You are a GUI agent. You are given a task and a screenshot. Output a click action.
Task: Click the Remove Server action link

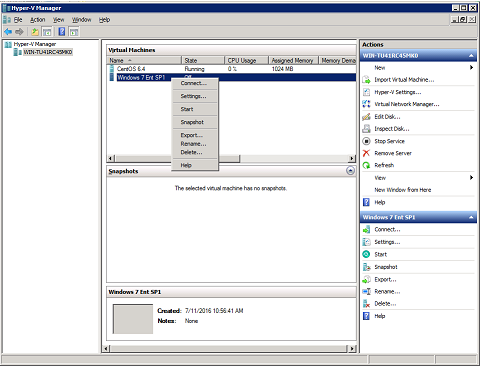(393, 153)
